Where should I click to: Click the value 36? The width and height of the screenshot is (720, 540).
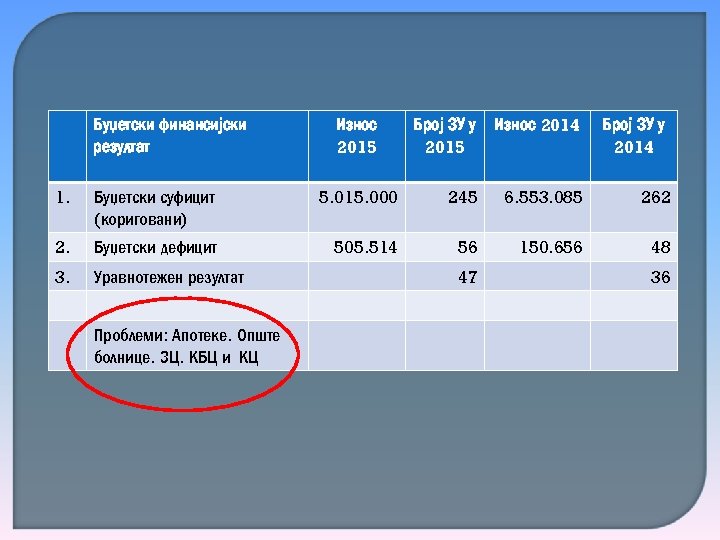(x=661, y=277)
